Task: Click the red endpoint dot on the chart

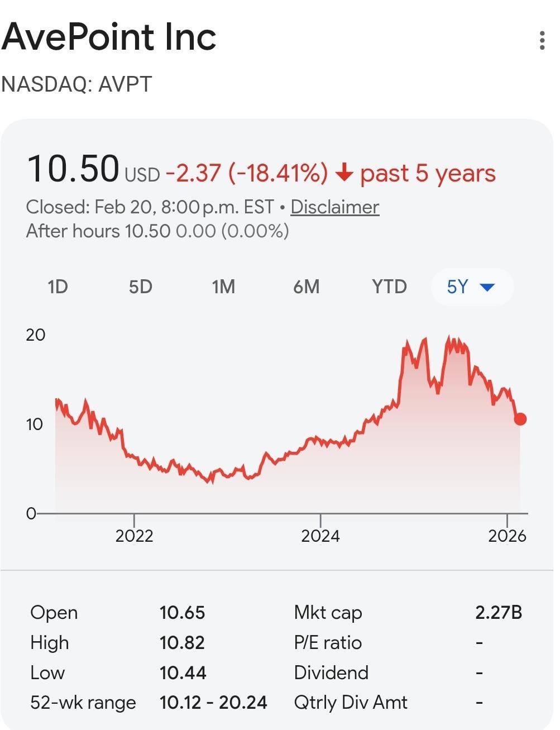Action: (520, 419)
